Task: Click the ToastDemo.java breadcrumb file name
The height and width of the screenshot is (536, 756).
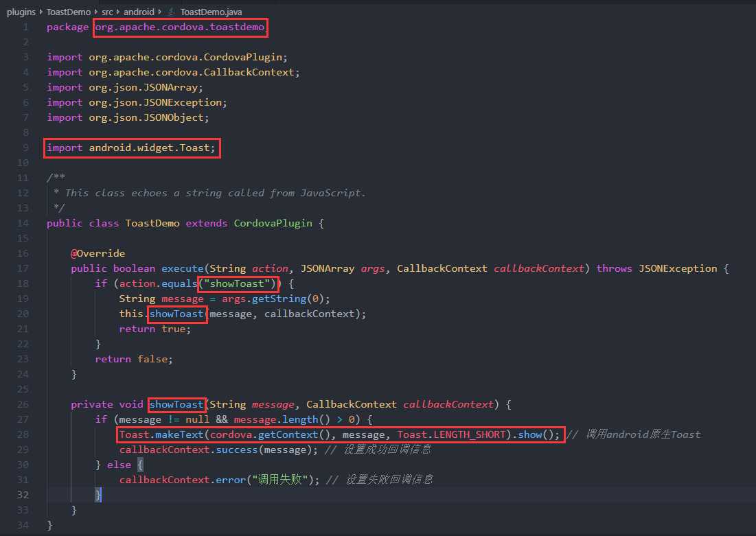Action: [x=211, y=12]
